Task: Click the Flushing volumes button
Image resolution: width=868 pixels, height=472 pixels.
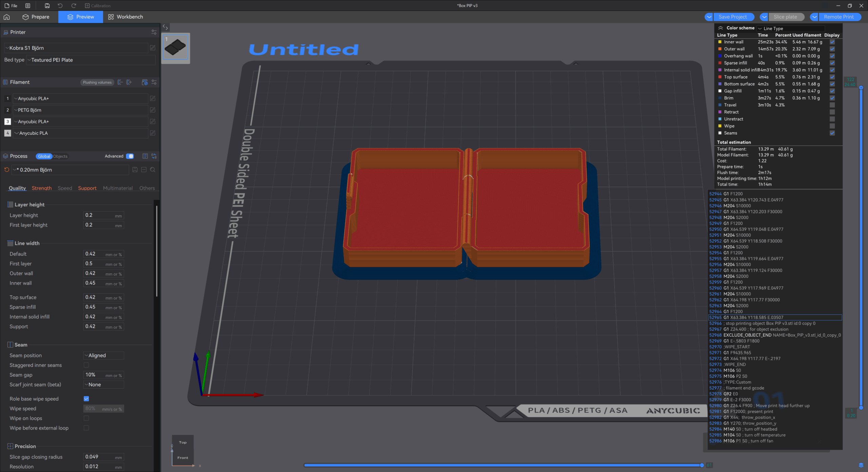Action: pos(97,82)
